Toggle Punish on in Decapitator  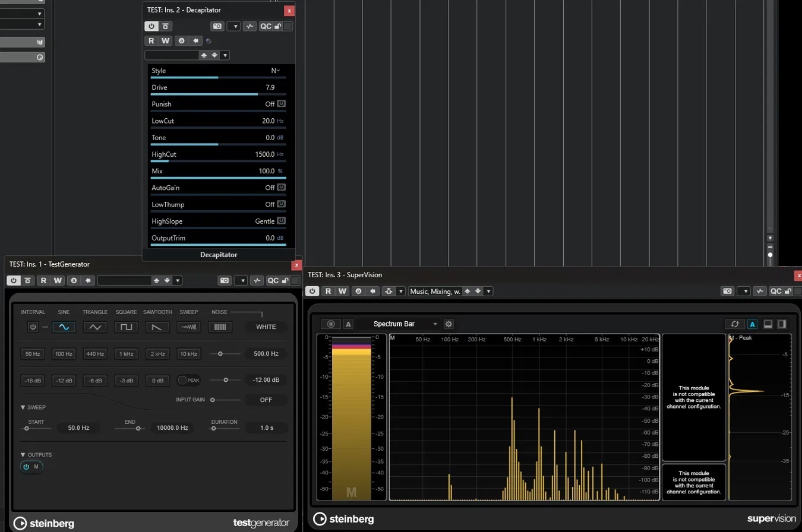pos(282,104)
